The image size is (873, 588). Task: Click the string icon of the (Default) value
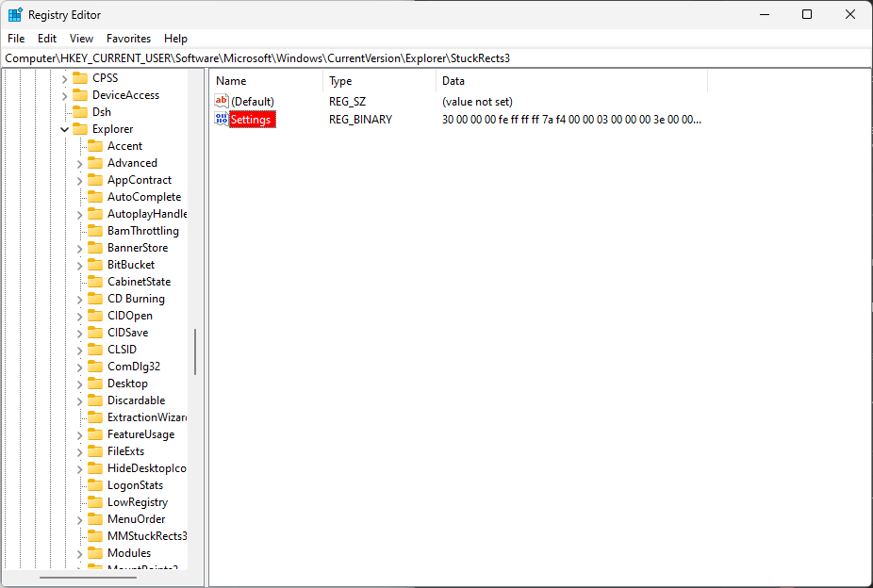point(221,101)
